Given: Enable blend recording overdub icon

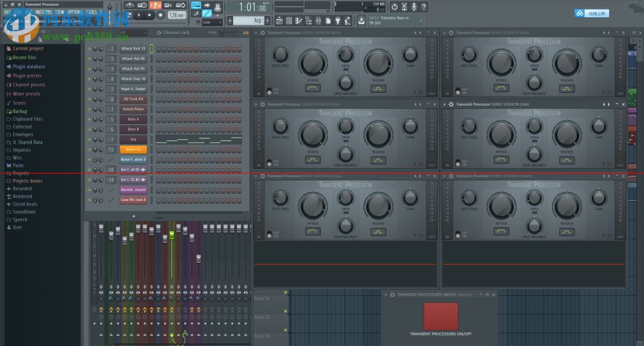Looking at the screenshot, I should click(x=168, y=5).
